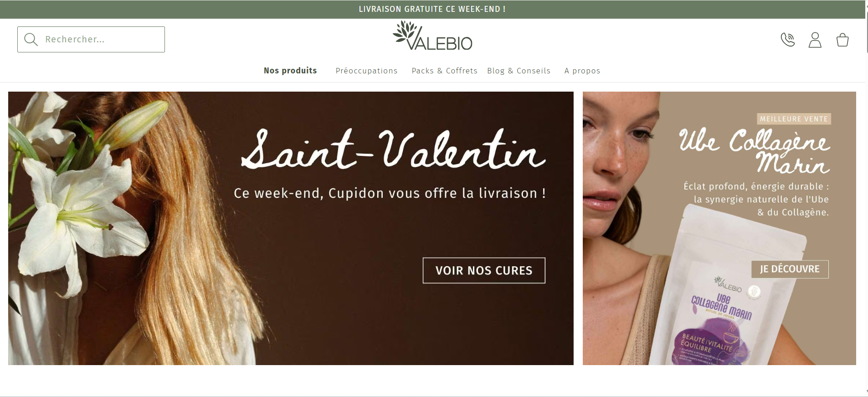This screenshot has width=868, height=397.
Task: Click inside the Rechercher search field
Action: pyautogui.click(x=91, y=39)
